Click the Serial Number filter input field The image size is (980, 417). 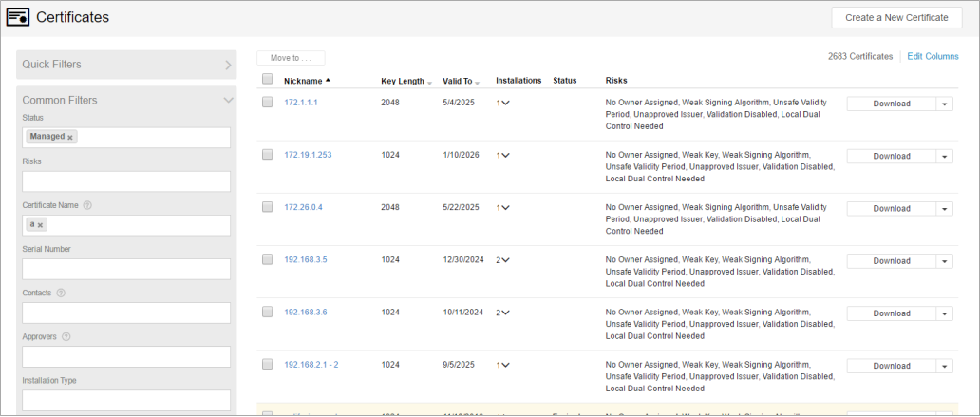click(126, 269)
